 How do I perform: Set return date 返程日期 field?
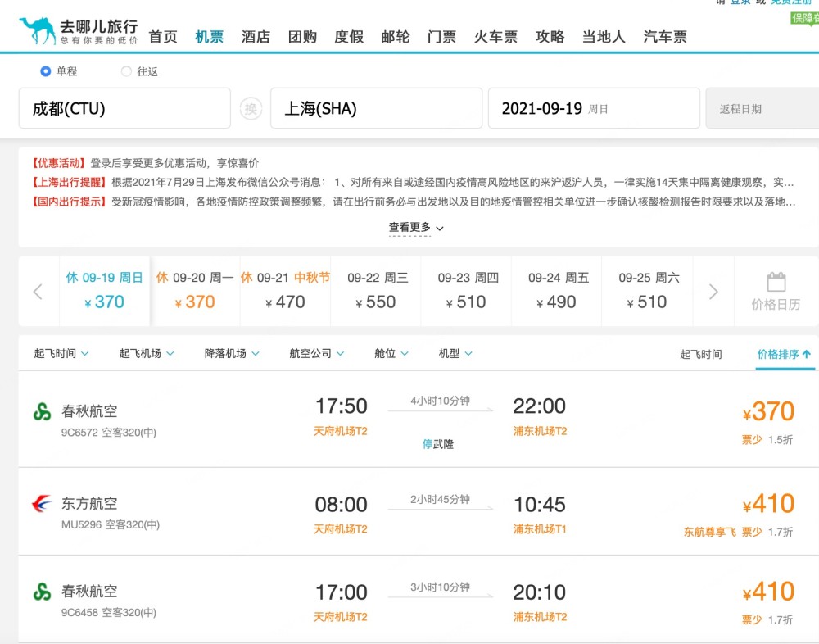point(762,108)
